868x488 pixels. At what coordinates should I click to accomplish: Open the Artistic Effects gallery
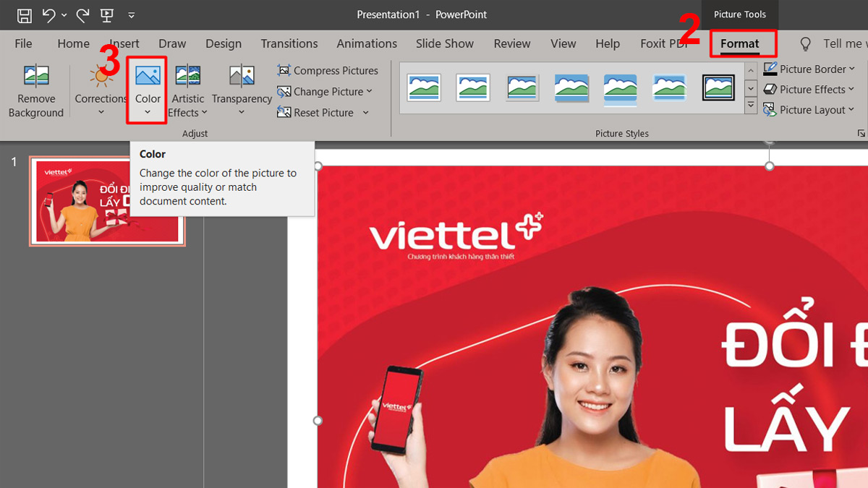tap(187, 90)
